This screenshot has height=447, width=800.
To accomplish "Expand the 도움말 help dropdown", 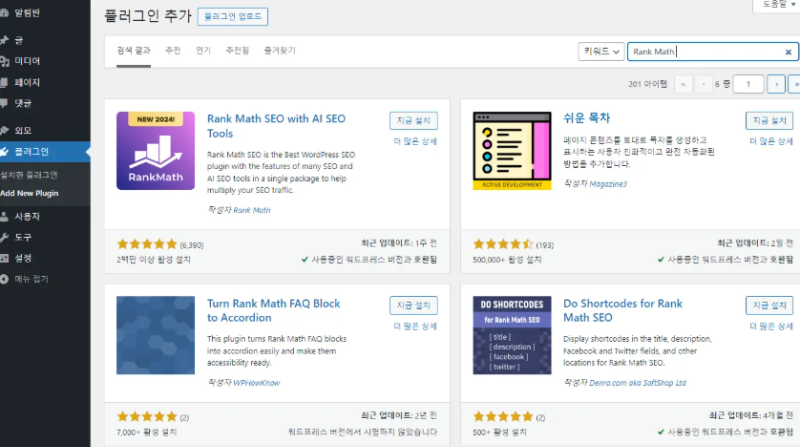I will 778,5.
